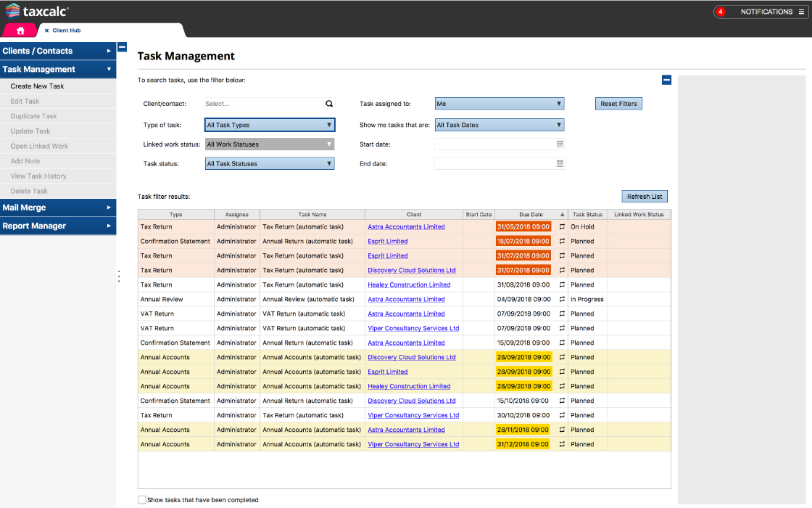Click recurring icon for 30/10/2018 task
Screen dimensions: 812x508
pyautogui.click(x=562, y=415)
